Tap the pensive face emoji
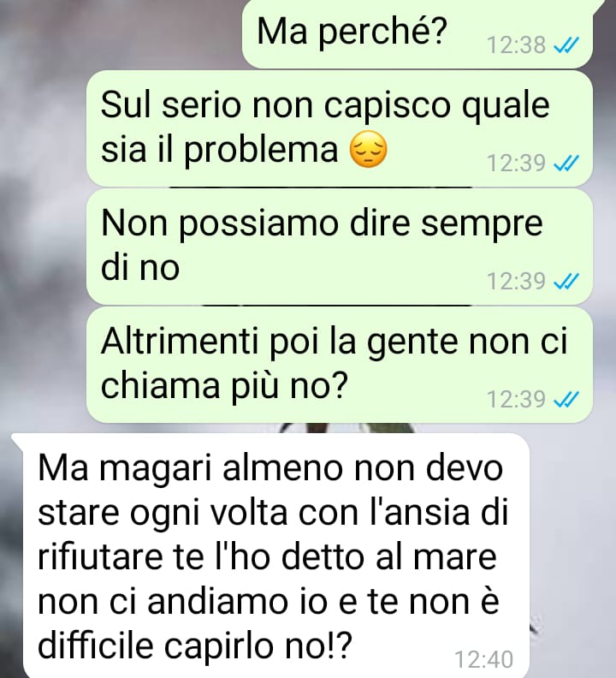This screenshot has height=678, width=616. (368, 149)
